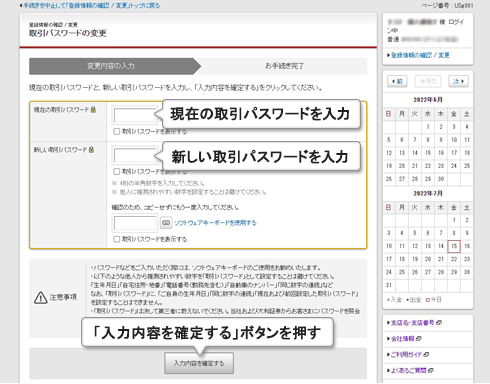The height and width of the screenshot is (384, 490).
Task: Open the software keyboard icon
Action: coord(166,223)
